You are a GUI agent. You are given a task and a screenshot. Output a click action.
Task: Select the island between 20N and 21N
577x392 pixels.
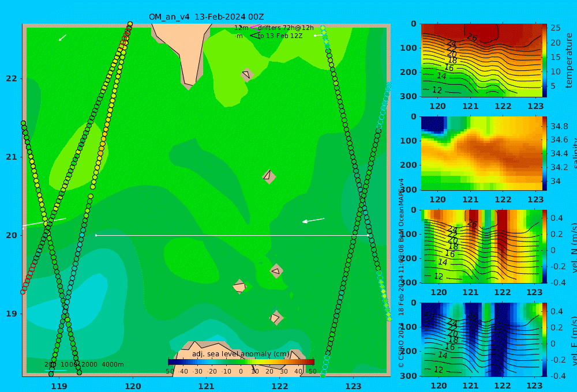[269, 176]
